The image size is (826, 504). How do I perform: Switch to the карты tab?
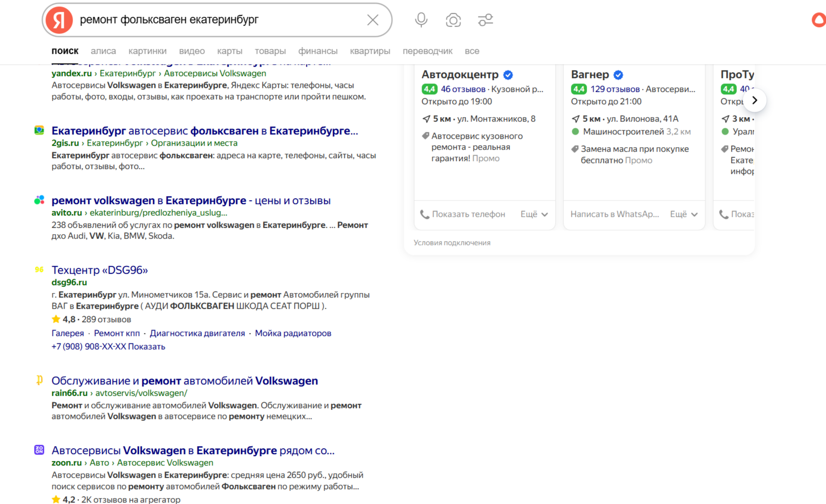tap(229, 51)
